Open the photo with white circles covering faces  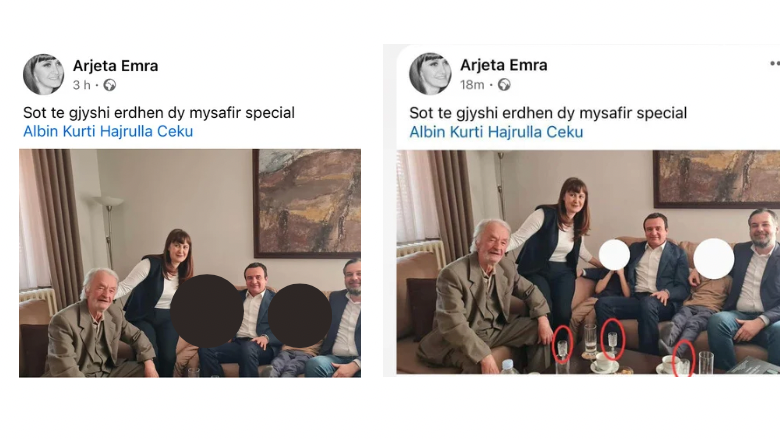pos(588,262)
